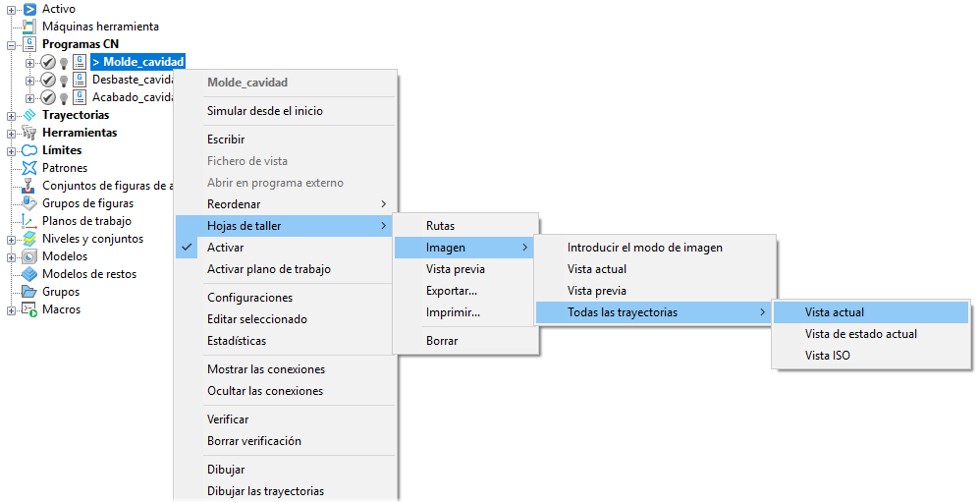
Task: Expand the Modelos tree node
Action: pyautogui.click(x=12, y=256)
